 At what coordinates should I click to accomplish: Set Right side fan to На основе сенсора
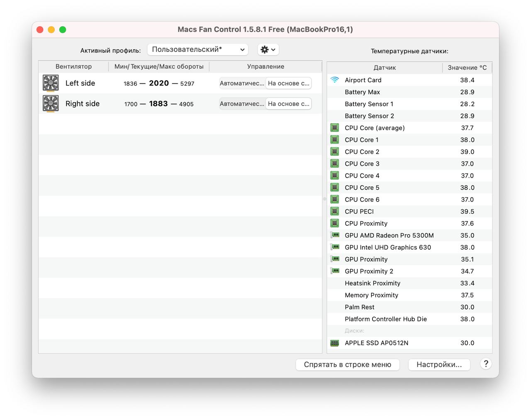pyautogui.click(x=288, y=104)
